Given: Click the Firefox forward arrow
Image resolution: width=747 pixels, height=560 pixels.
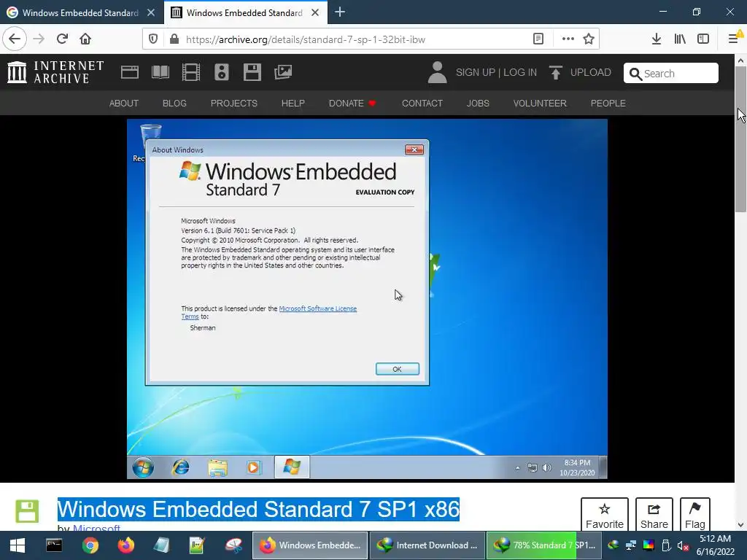Looking at the screenshot, I should 39,39.
